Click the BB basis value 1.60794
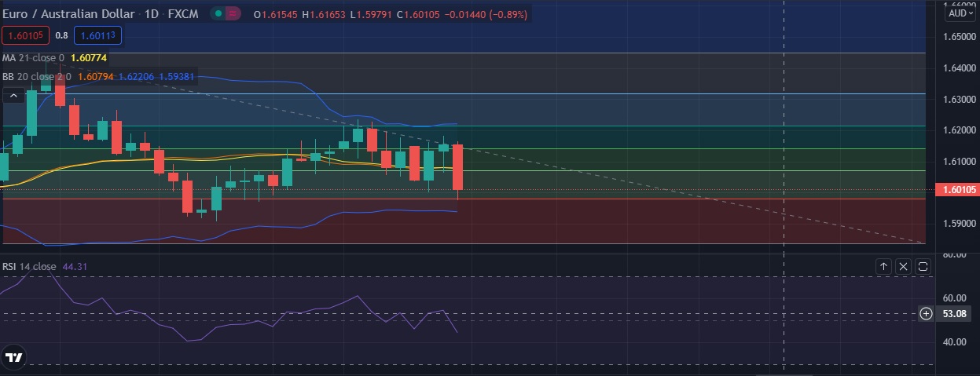 [96, 77]
